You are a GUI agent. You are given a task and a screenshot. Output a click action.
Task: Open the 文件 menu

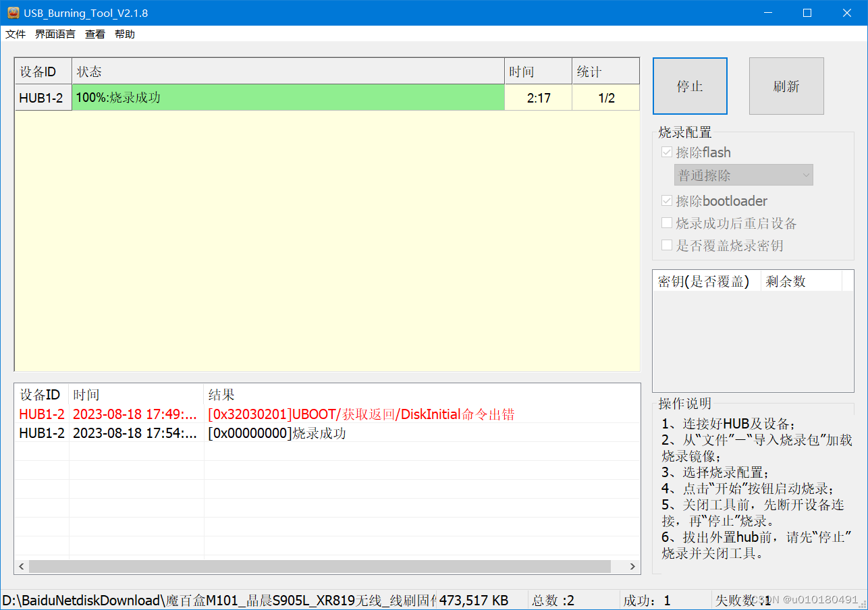[16, 34]
